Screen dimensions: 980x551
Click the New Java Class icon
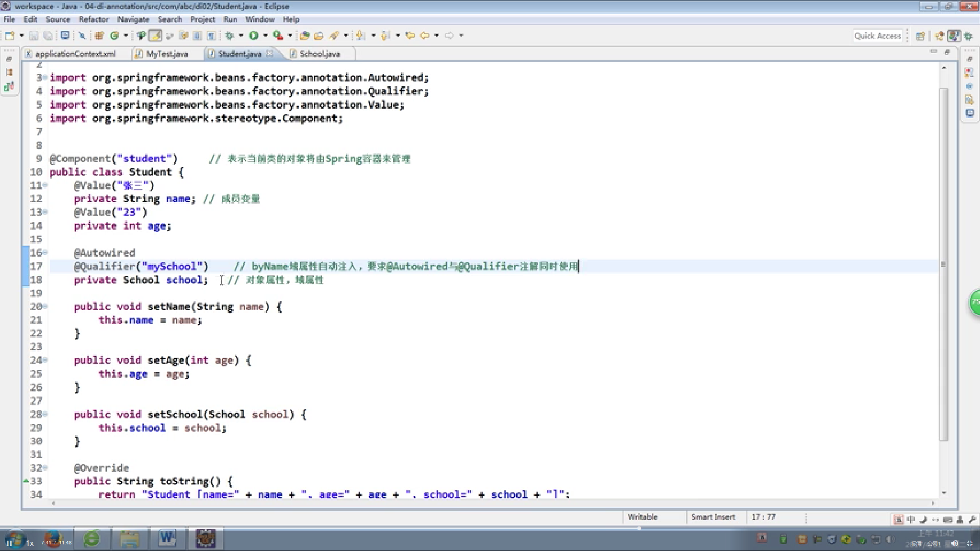[115, 36]
